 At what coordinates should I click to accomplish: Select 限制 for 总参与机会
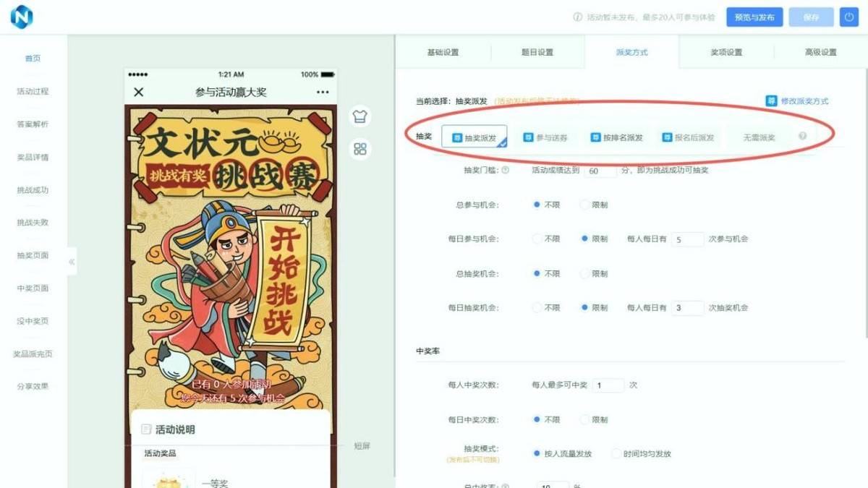click(585, 205)
